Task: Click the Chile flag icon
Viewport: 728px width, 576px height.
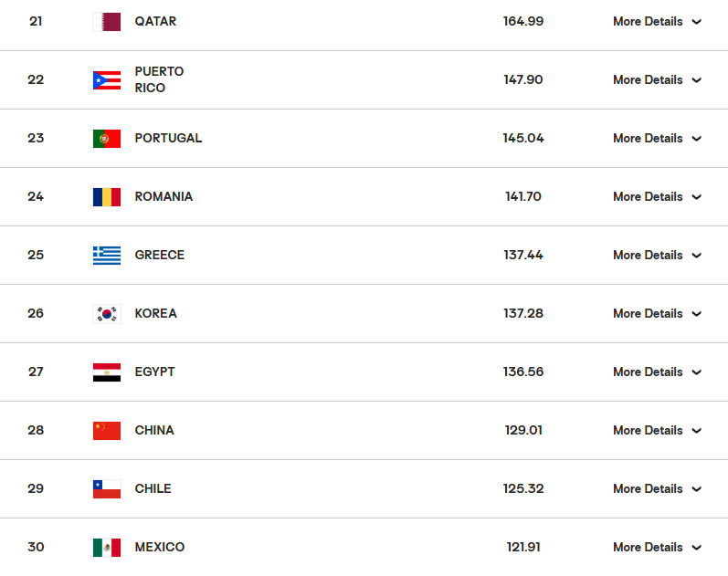Action: [107, 489]
